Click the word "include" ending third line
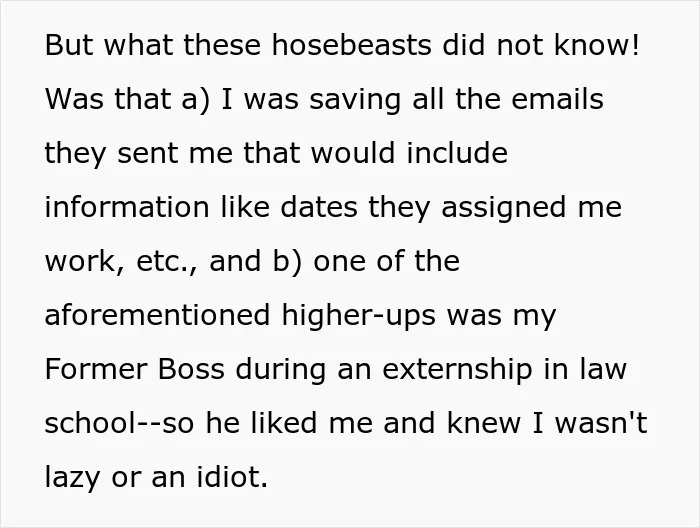 pos(457,153)
